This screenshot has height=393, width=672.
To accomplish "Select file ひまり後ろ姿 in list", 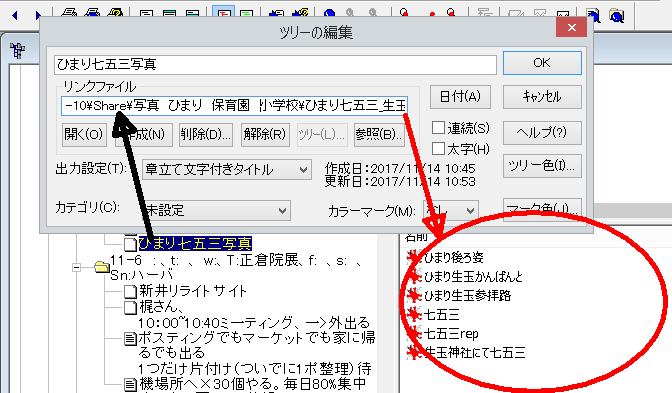I will coord(453,257).
